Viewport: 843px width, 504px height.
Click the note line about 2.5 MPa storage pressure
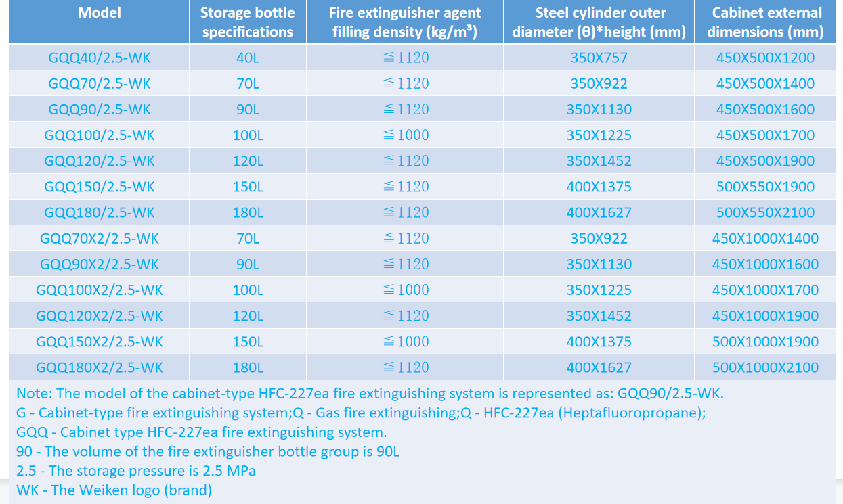(136, 471)
